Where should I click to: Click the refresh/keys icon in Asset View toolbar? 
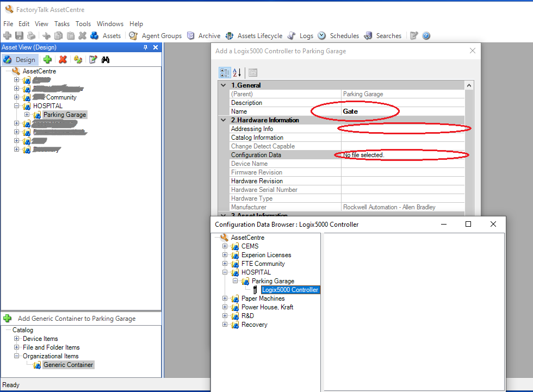(78, 60)
